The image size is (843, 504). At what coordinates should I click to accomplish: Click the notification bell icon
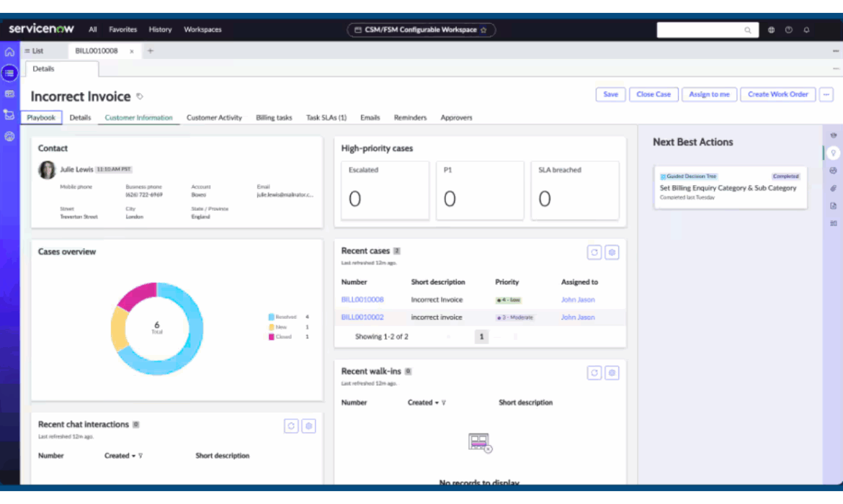[x=806, y=30]
